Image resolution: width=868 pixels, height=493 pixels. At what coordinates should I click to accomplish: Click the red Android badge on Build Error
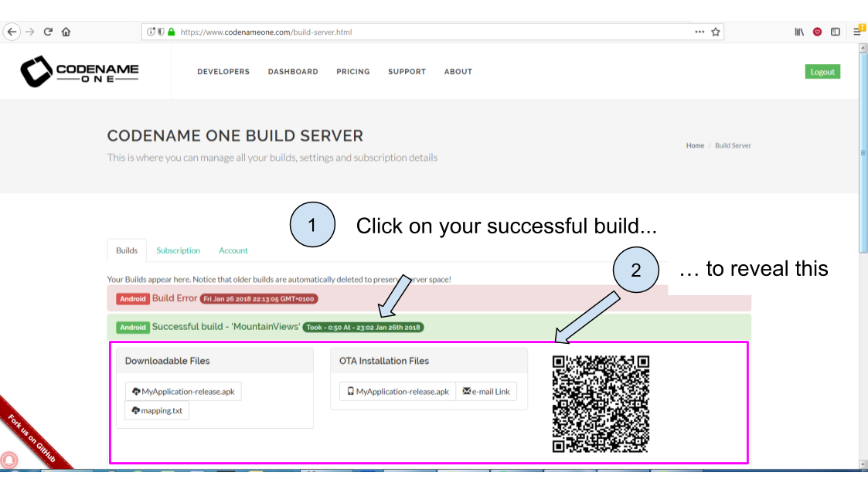click(x=133, y=299)
